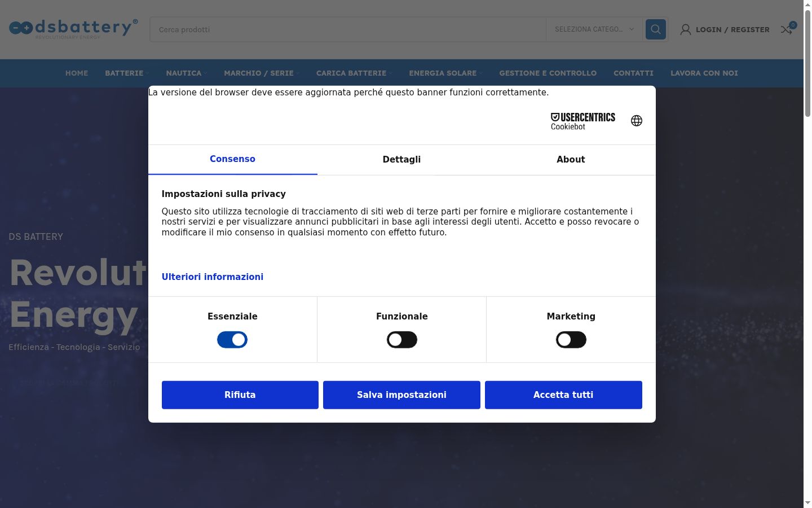
Task: Enable the Funzionale cookie switch
Action: tap(402, 340)
